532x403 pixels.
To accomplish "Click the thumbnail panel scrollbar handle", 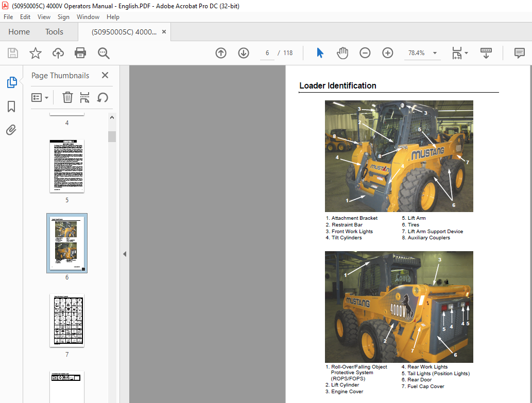I will (112, 136).
